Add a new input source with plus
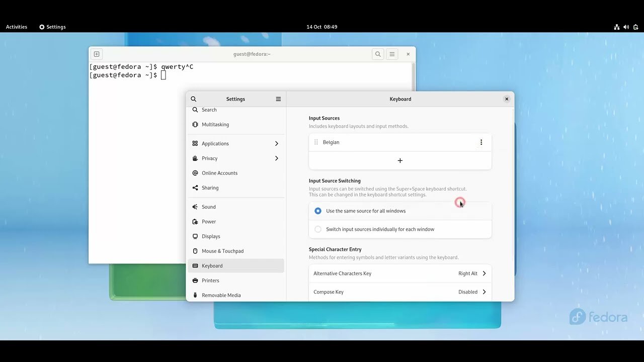The height and width of the screenshot is (362, 644). [400, 160]
